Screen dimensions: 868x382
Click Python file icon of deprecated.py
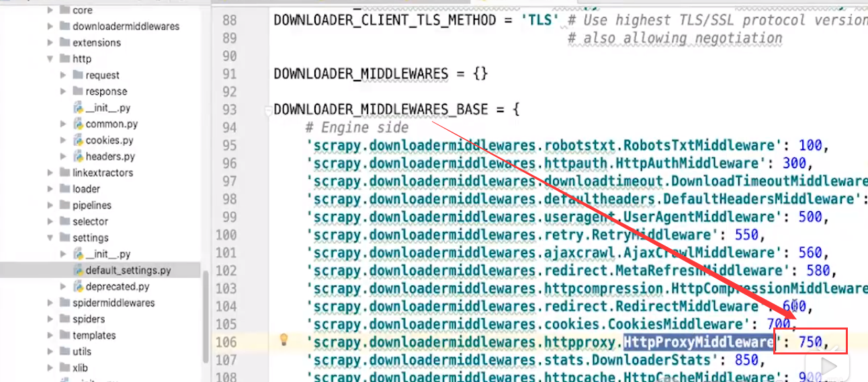tap(77, 286)
